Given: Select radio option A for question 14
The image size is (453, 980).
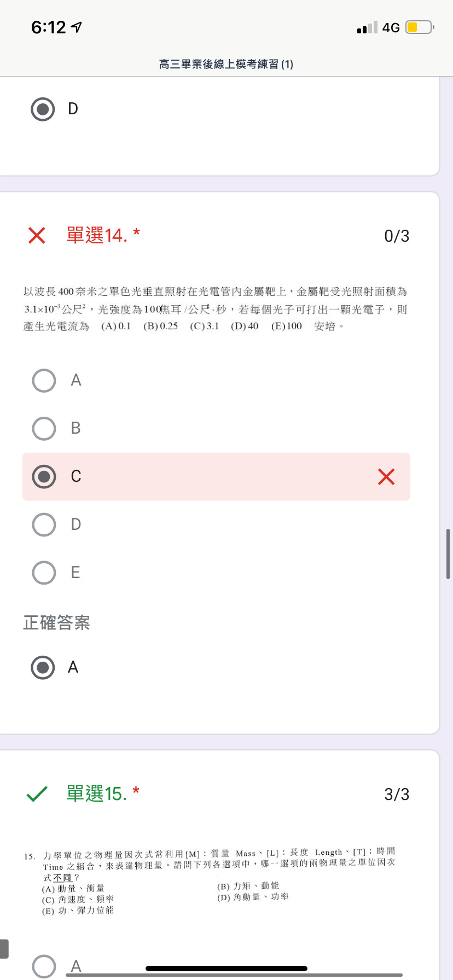Looking at the screenshot, I should [x=44, y=381].
